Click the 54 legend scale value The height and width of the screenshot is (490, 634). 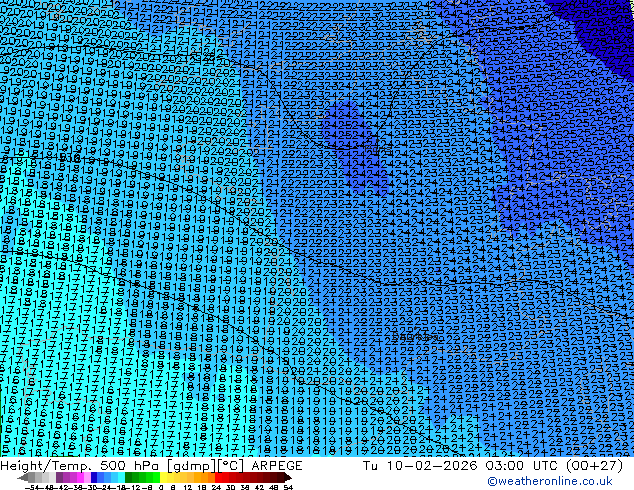[x=288, y=487]
